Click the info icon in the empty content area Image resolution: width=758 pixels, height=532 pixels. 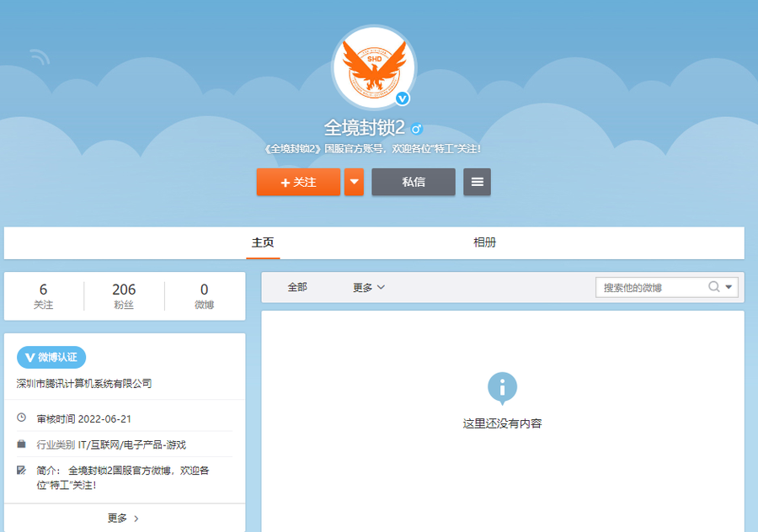tap(503, 386)
